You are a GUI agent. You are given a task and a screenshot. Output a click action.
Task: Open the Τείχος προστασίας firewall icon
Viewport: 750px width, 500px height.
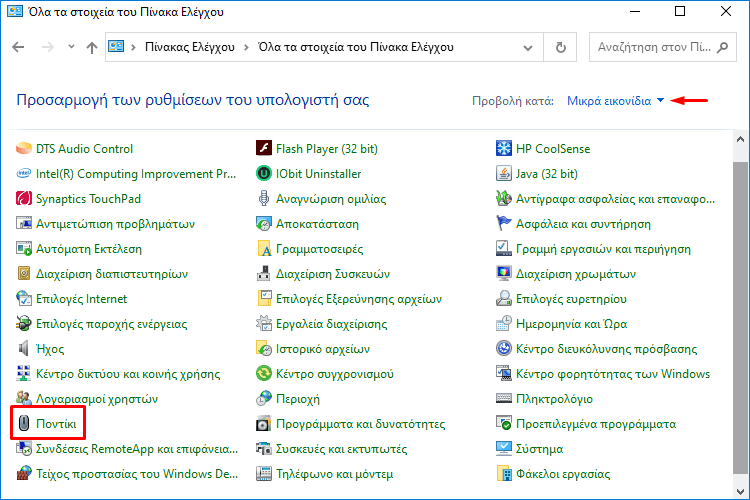tap(23, 474)
